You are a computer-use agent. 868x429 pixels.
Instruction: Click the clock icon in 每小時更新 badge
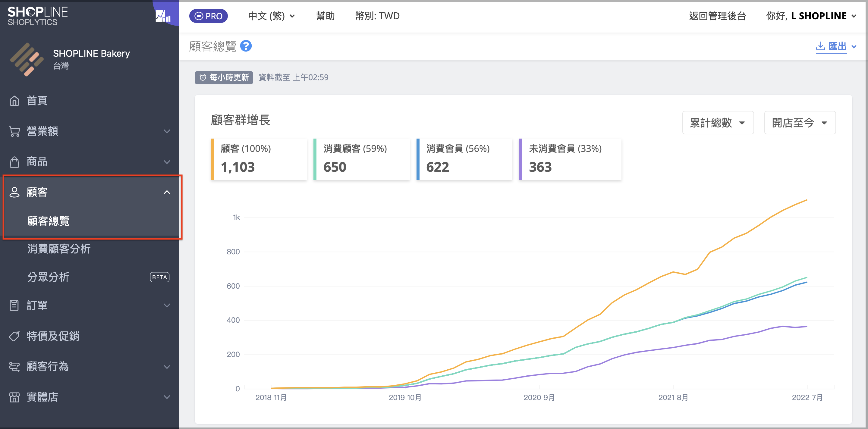point(203,77)
